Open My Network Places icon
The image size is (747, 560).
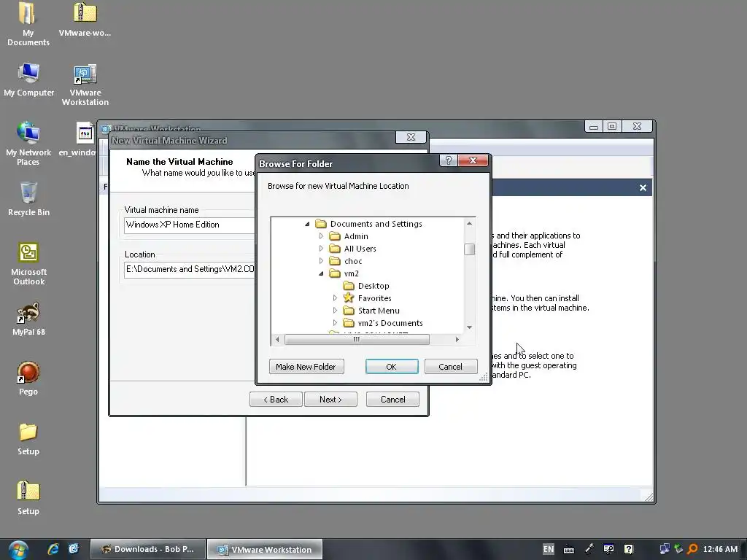(x=28, y=143)
